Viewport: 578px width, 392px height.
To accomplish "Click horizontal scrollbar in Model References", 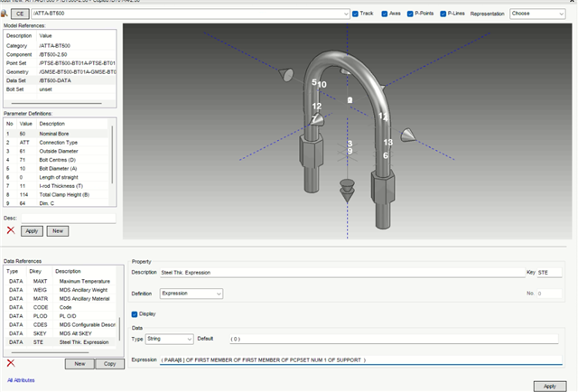I will point(56,103).
